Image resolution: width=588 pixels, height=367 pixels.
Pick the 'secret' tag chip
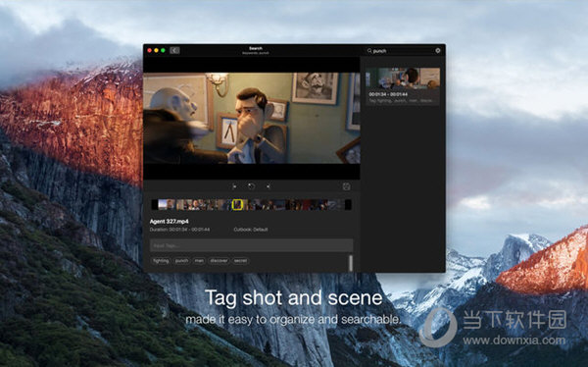click(x=240, y=261)
